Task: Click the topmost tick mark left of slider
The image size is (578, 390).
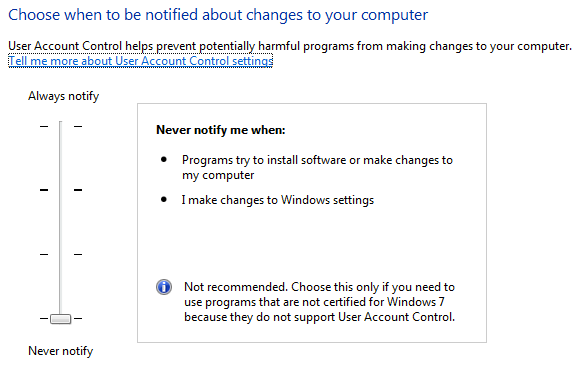Action: coord(44,126)
